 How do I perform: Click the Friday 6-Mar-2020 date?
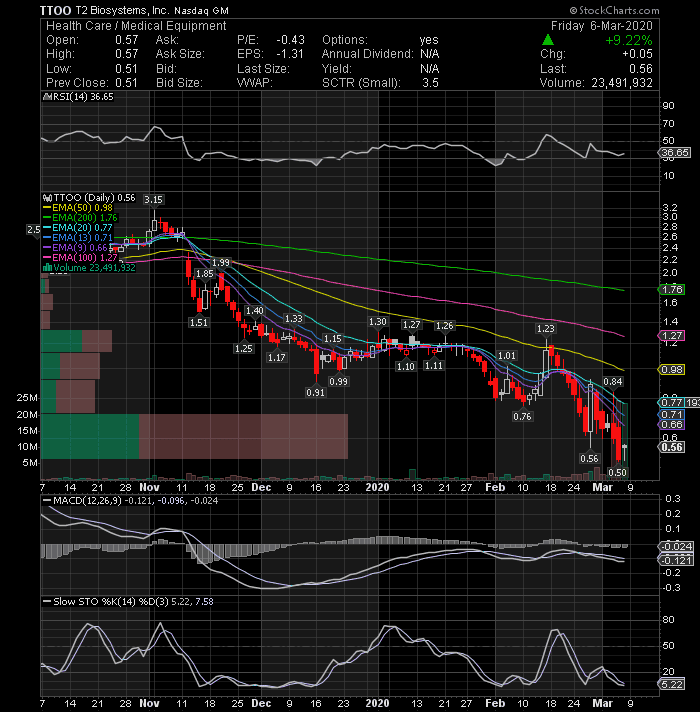601,26
